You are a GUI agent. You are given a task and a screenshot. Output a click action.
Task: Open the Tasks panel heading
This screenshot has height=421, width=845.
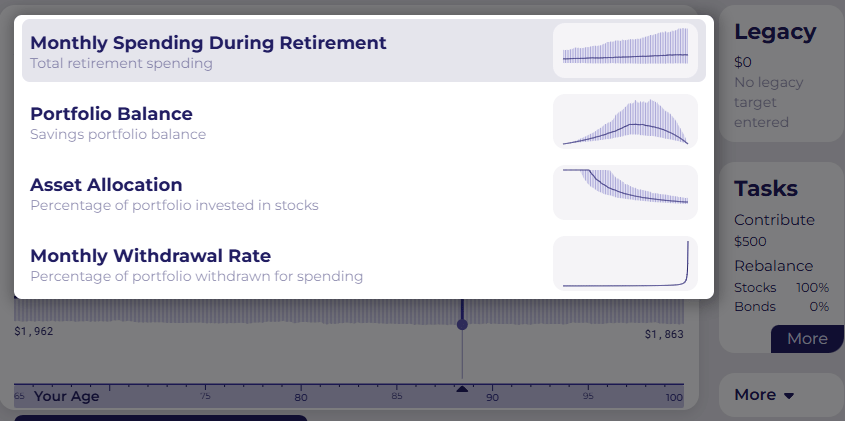click(x=766, y=188)
